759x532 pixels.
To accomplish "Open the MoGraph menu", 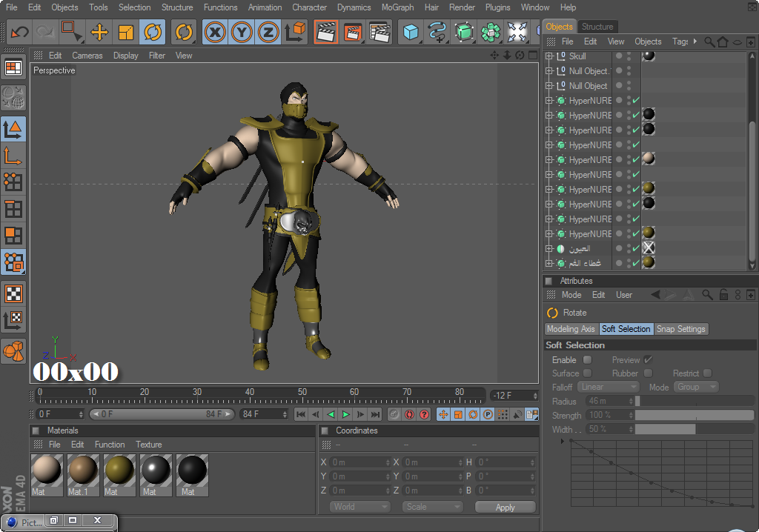I will pyautogui.click(x=397, y=7).
